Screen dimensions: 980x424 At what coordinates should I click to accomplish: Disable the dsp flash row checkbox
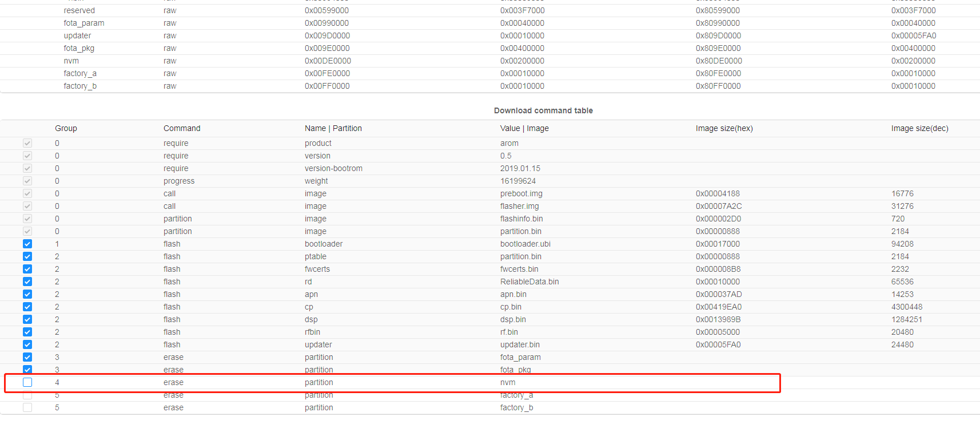pos(27,319)
